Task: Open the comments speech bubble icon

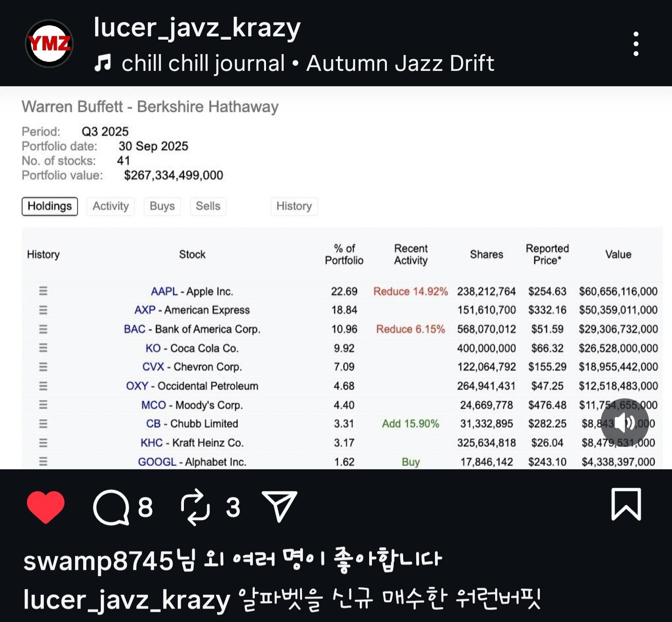Action: click(111, 507)
